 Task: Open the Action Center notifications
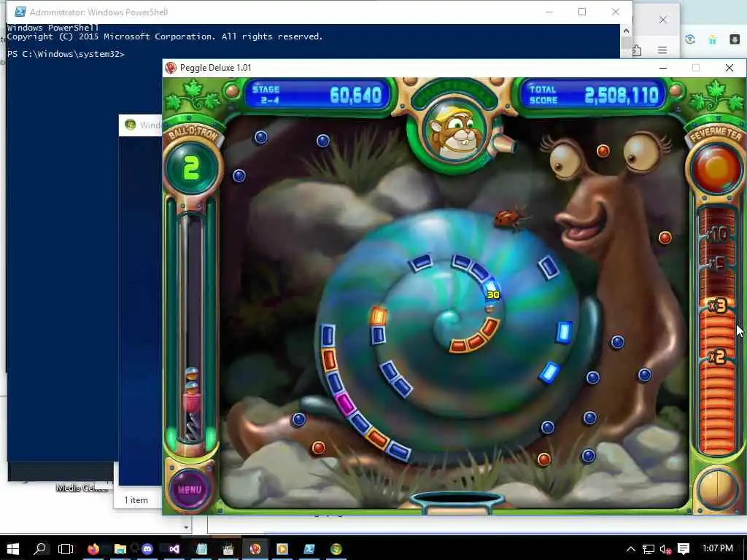(x=683, y=549)
